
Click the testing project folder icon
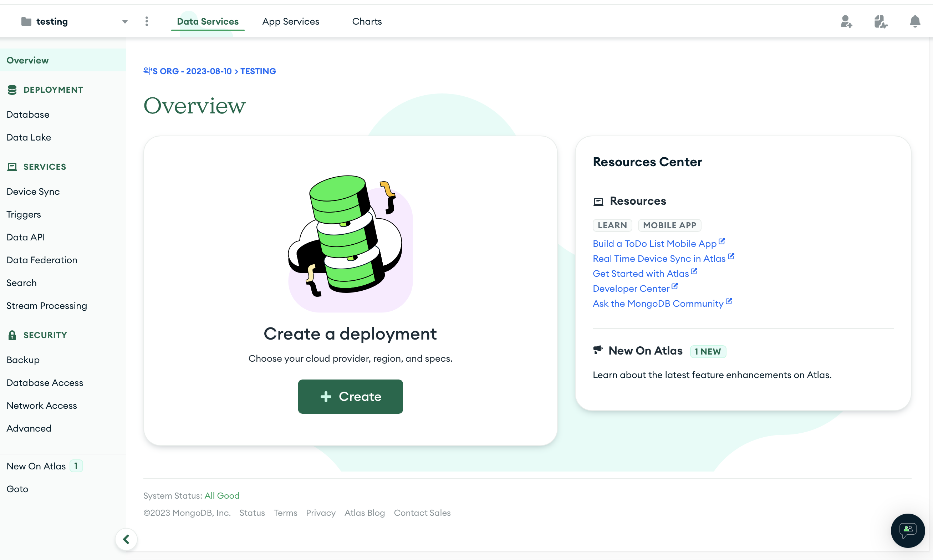click(26, 21)
